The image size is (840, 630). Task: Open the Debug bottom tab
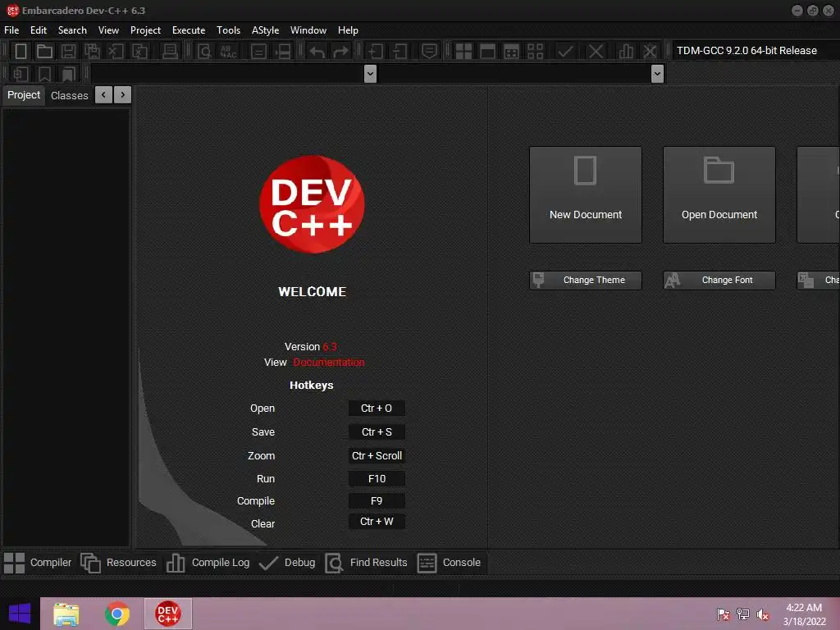[287, 563]
